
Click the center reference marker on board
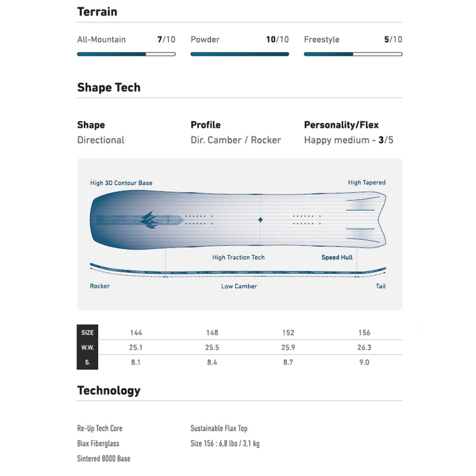pos(260,220)
